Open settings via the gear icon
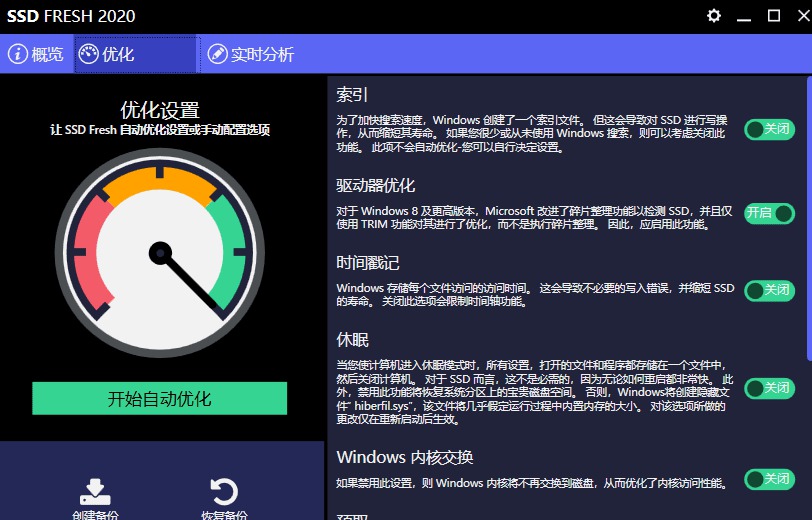Screen dimensions: 812x520 [714, 16]
